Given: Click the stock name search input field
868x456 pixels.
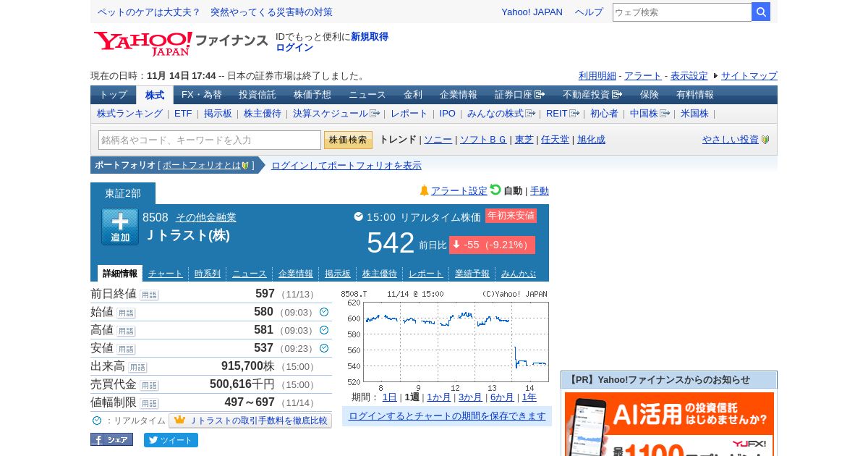Looking at the screenshot, I should tap(210, 140).
